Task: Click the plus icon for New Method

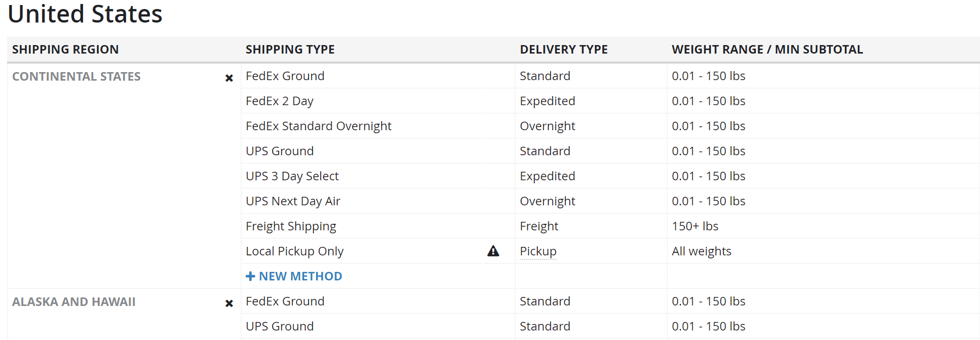Action: point(251,276)
